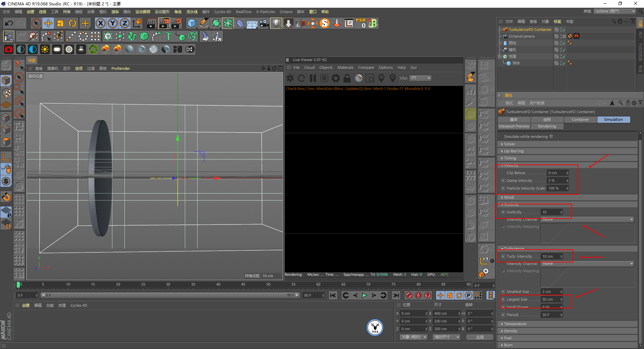
Task: Select the Scale tool
Action: 60,23
